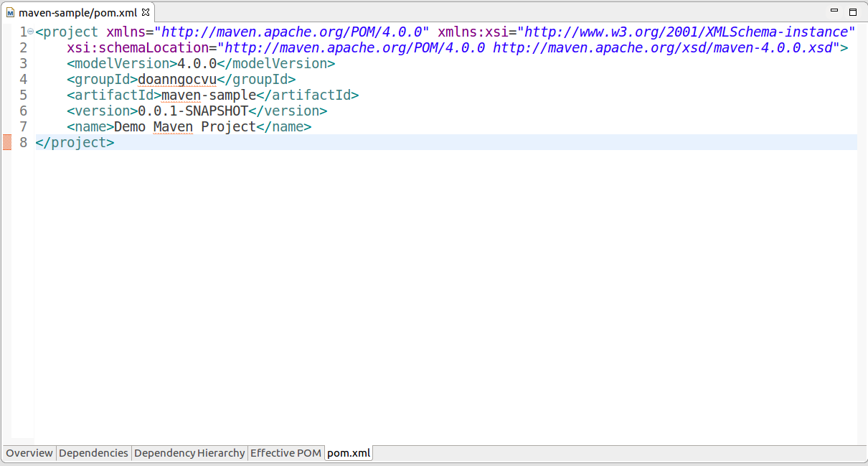View the Effective POM tab

(x=286, y=453)
